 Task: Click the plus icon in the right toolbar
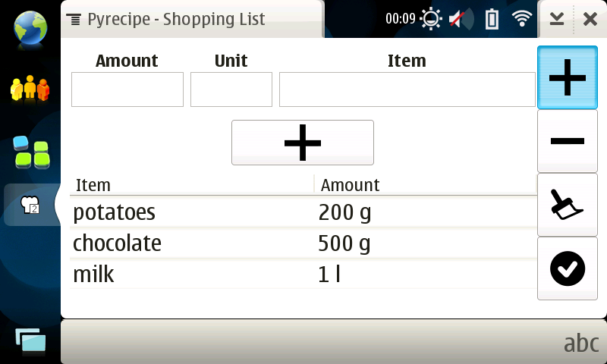pyautogui.click(x=567, y=77)
